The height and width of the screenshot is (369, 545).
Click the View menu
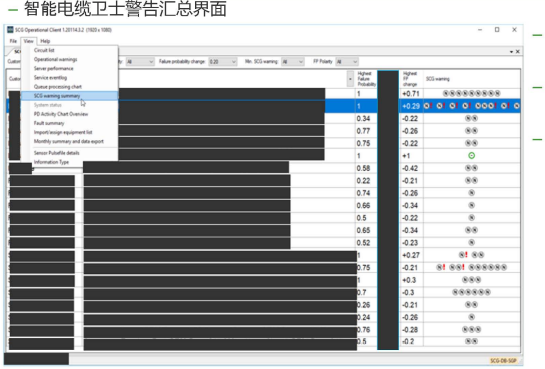point(29,41)
